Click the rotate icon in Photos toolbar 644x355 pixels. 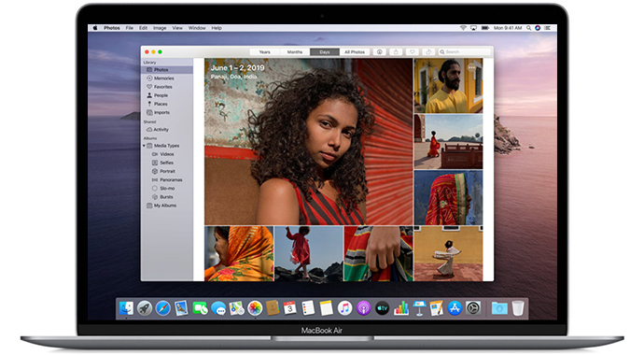click(x=428, y=52)
